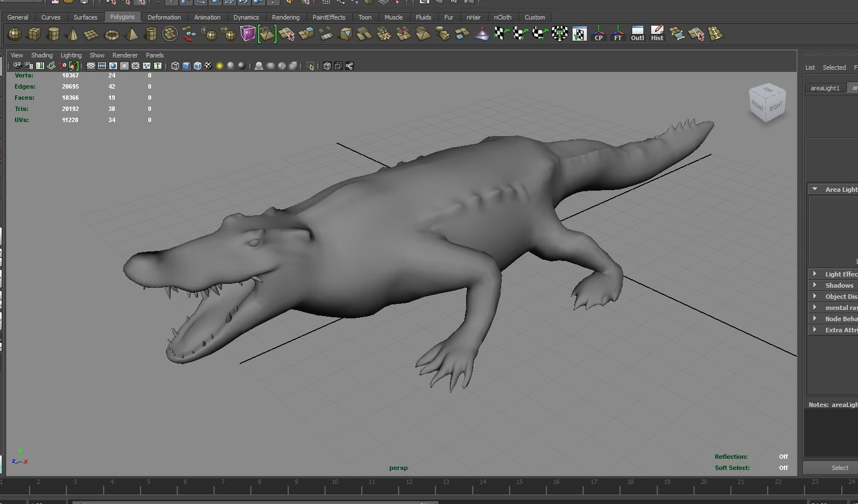The image size is (858, 504).
Task: Click the CP center pivot shelf button
Action: (599, 35)
